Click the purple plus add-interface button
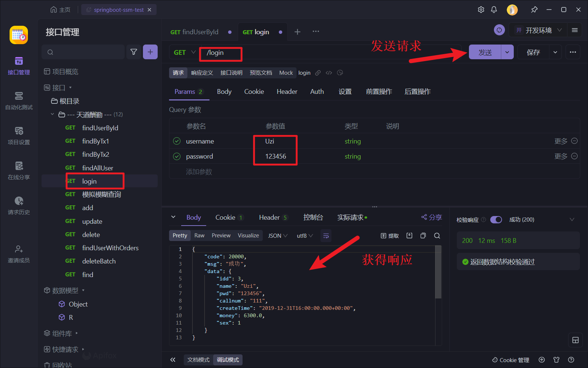This screenshot has height=368, width=588. (x=150, y=52)
